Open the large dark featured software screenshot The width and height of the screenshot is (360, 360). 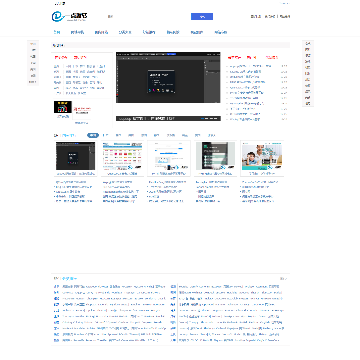[x=168, y=77]
